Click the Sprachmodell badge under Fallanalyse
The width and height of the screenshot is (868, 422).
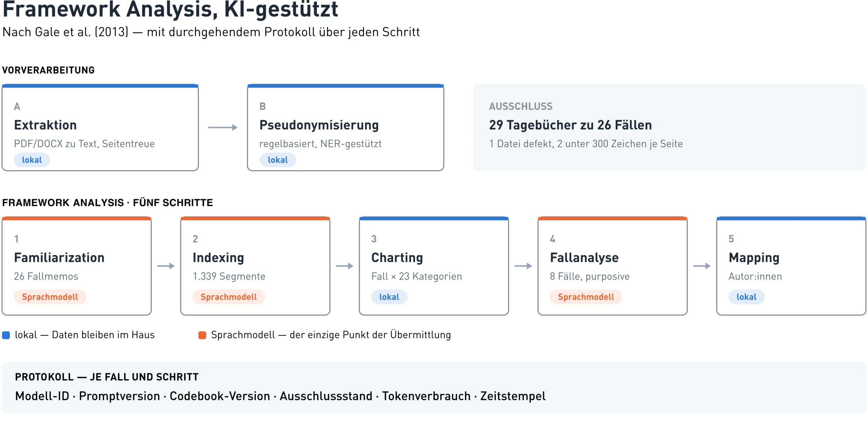point(586,297)
